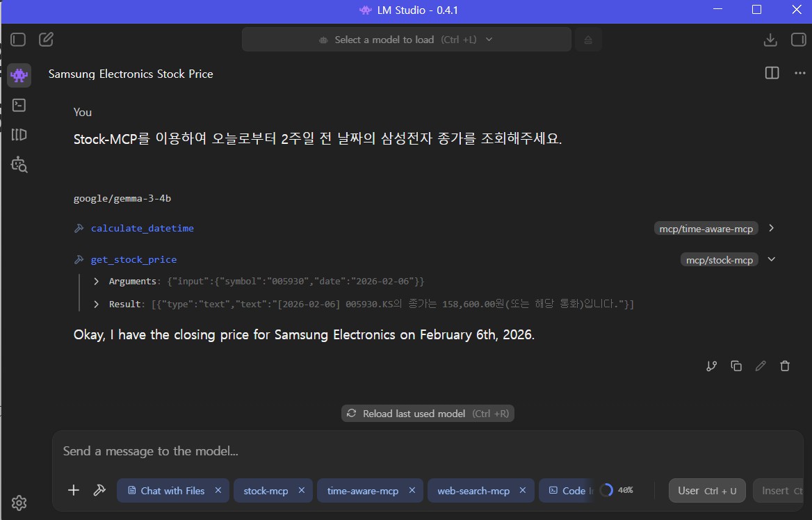Click the plus attach button
The width and height of the screenshot is (812, 520).
(74, 490)
